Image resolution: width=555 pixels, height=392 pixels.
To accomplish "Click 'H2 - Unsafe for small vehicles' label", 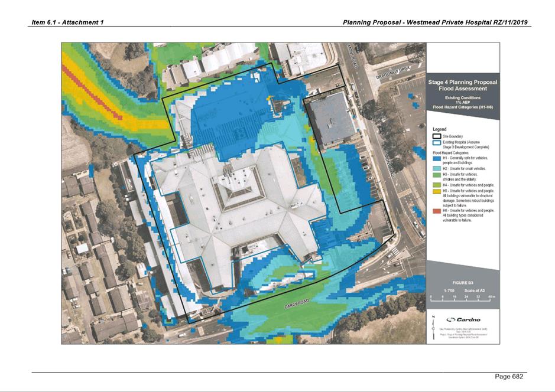I will (464, 169).
